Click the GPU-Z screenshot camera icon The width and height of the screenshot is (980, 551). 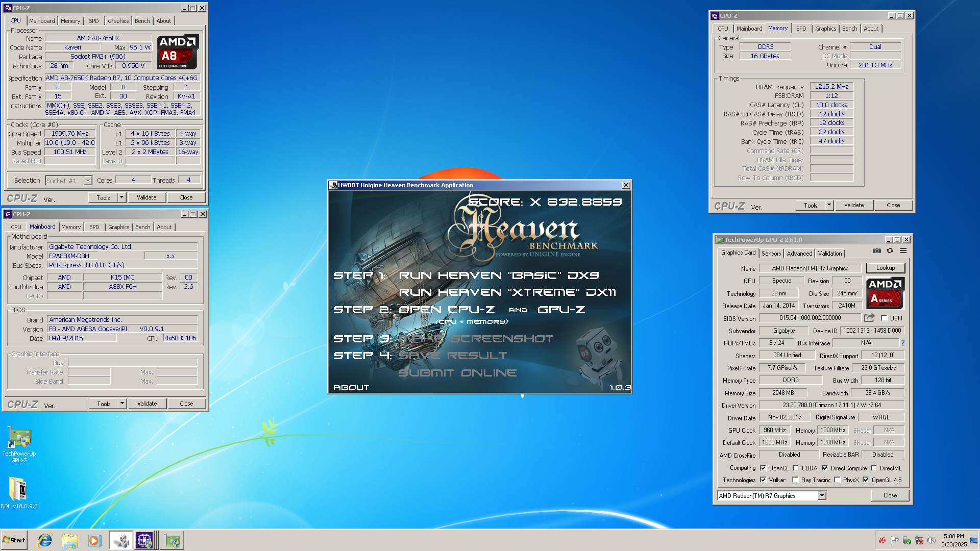tap(876, 251)
